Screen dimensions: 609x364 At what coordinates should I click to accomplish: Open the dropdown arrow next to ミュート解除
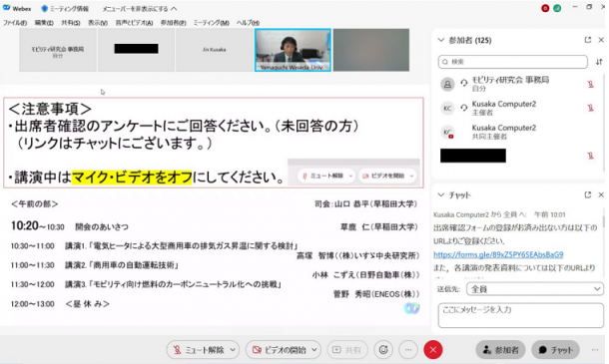click(233, 350)
